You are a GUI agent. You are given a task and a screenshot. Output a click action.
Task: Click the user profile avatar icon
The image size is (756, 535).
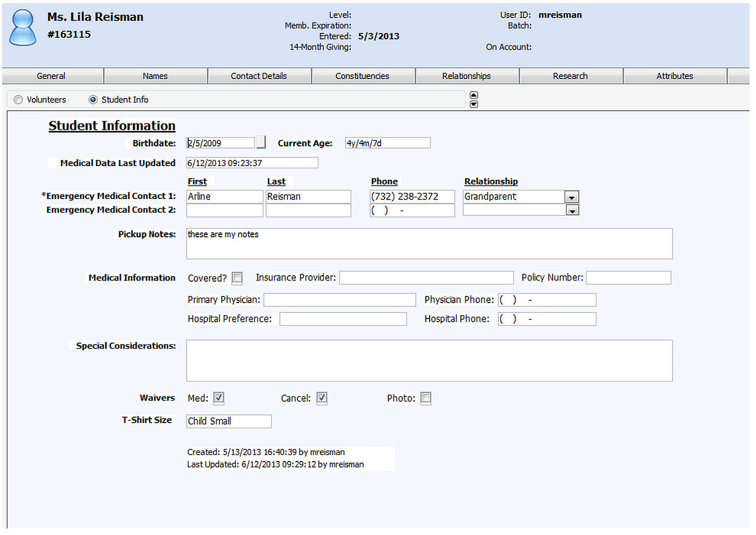23,27
